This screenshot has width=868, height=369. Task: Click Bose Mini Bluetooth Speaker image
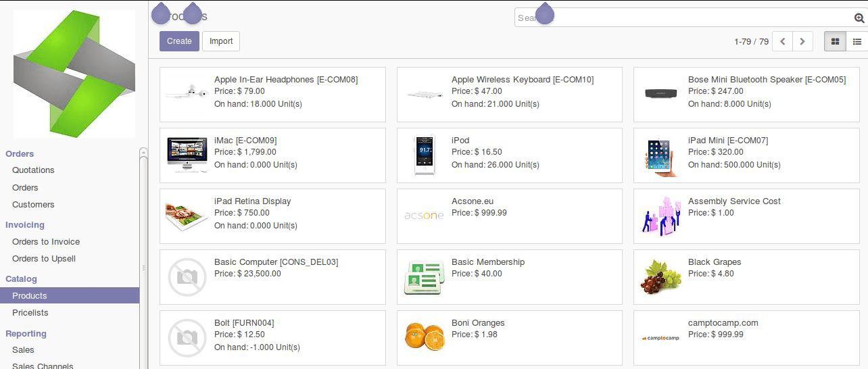(x=661, y=93)
